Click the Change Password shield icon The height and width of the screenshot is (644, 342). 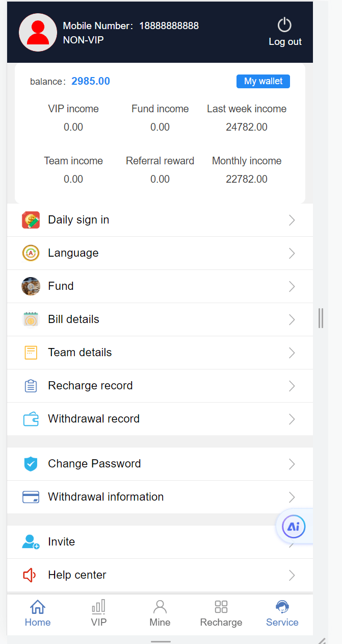pyautogui.click(x=31, y=464)
